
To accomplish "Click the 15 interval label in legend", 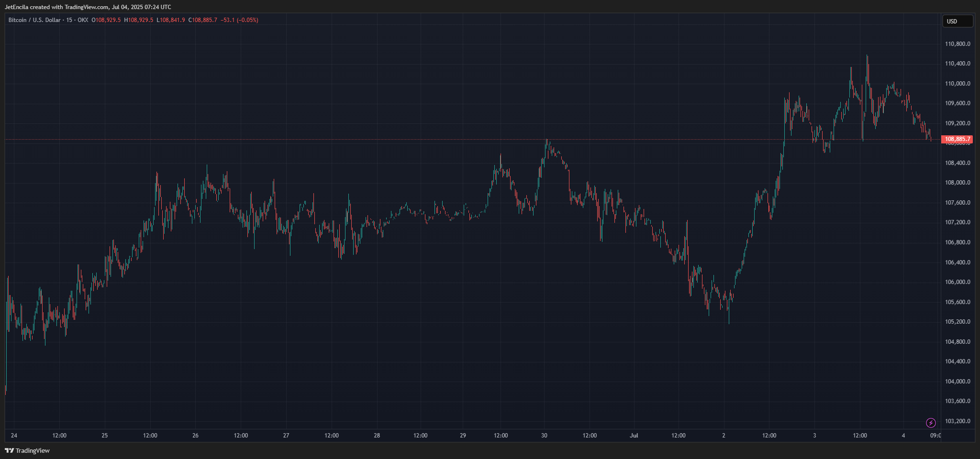I will click(x=69, y=20).
